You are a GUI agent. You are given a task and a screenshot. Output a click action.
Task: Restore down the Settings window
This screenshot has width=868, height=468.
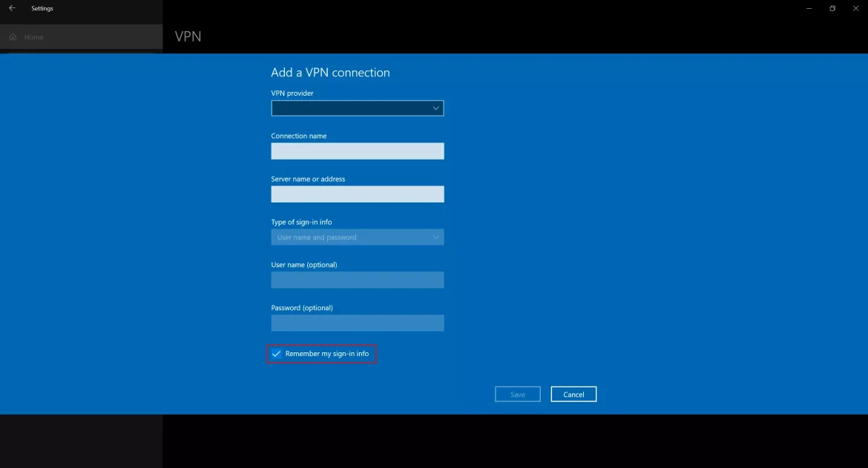(832, 8)
